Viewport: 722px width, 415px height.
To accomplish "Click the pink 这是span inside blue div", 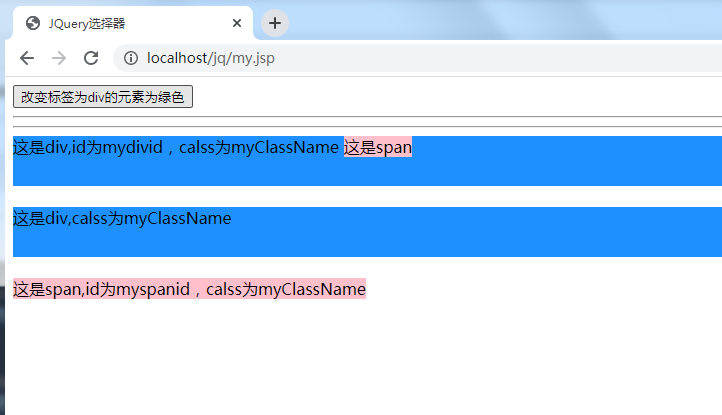I will coord(378,147).
